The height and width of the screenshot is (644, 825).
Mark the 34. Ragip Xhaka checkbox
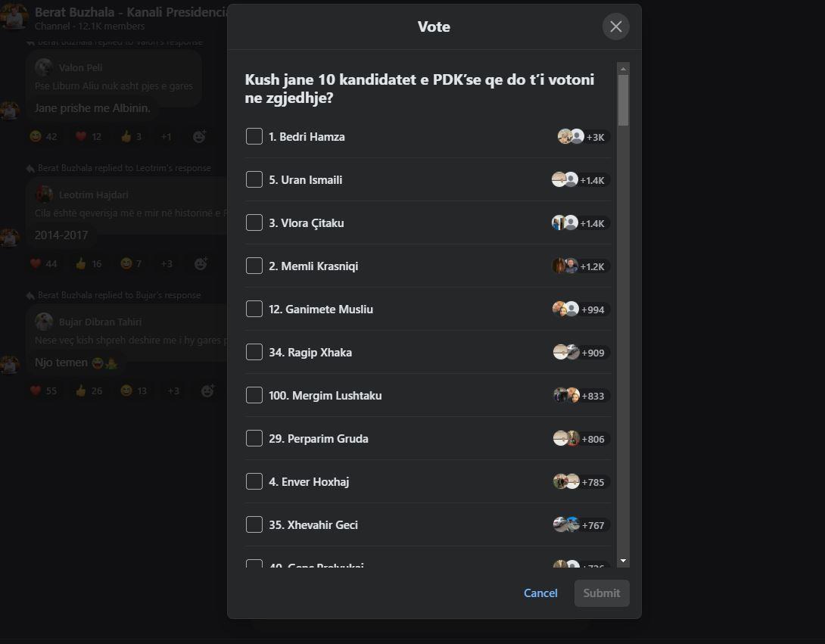click(x=254, y=352)
